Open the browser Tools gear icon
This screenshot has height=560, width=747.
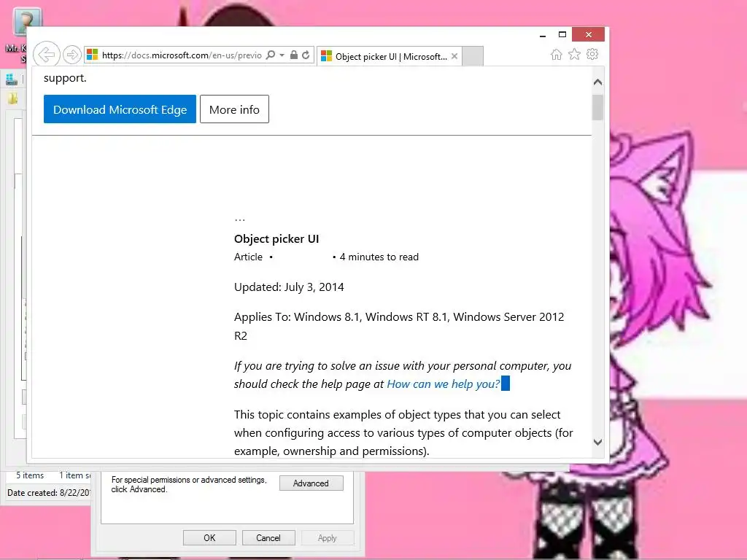(x=592, y=54)
